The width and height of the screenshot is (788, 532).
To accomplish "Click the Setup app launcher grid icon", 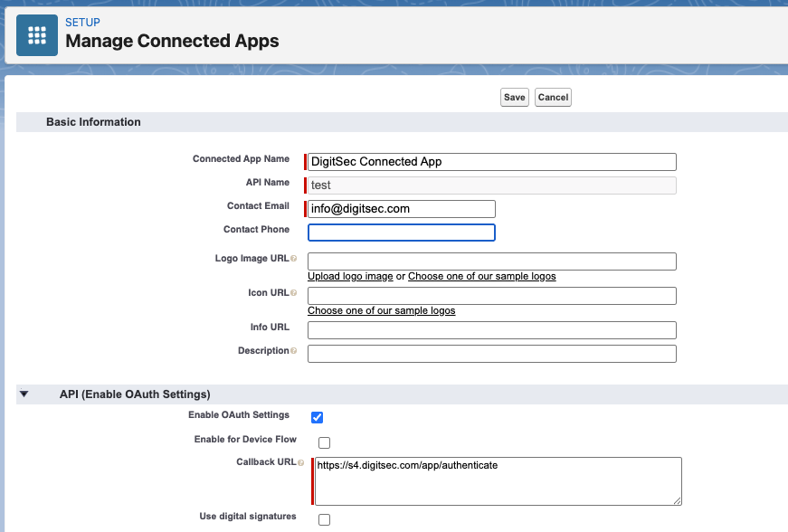I will tap(37, 35).
